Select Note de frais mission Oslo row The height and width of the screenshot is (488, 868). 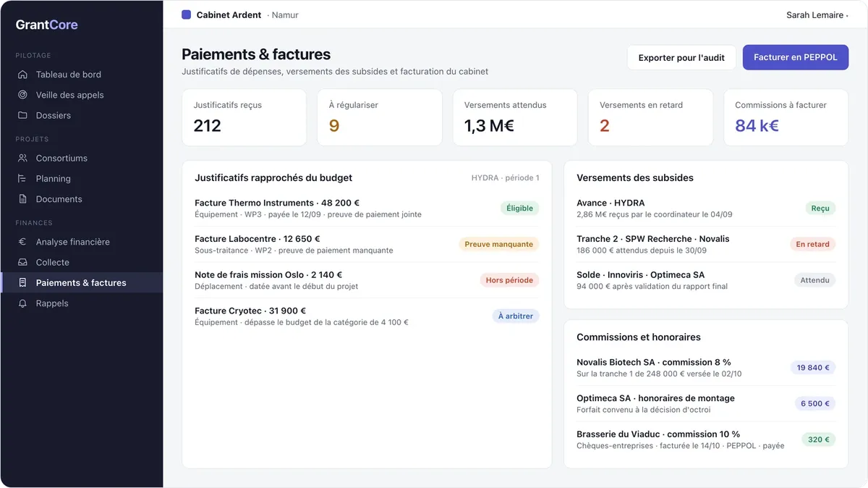tap(367, 280)
